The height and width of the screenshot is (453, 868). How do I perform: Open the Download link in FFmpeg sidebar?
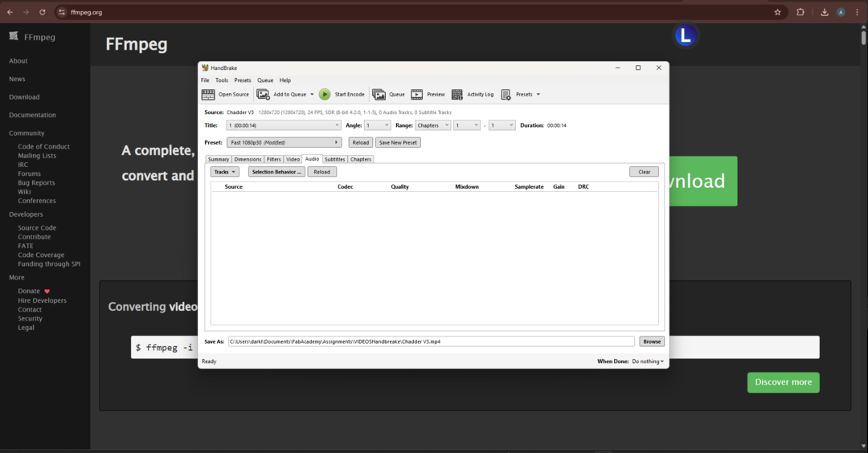click(x=24, y=97)
